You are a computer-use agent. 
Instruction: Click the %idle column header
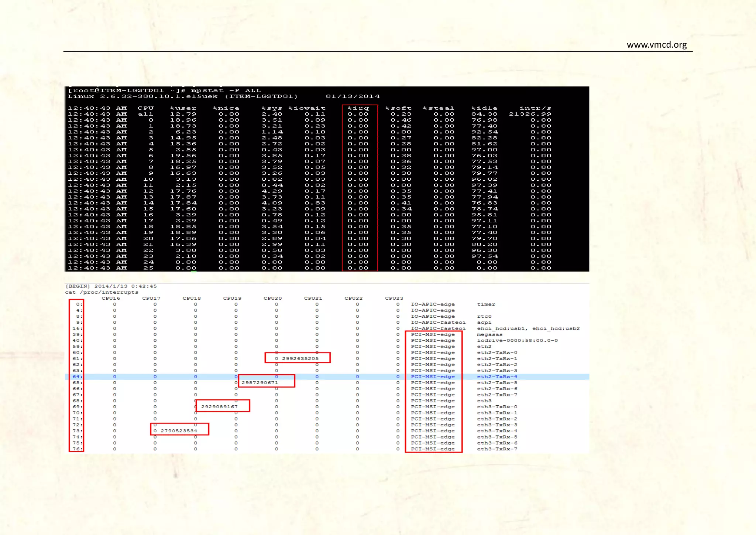484,108
